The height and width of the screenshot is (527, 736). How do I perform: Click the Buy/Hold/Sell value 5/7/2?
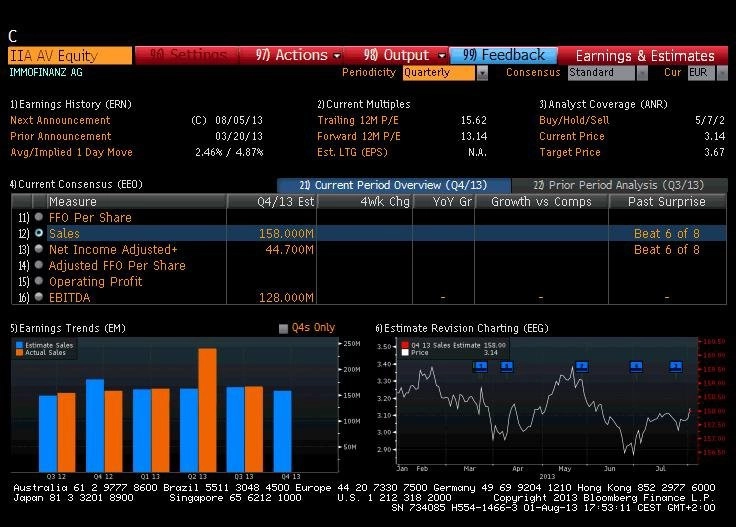[710, 121]
